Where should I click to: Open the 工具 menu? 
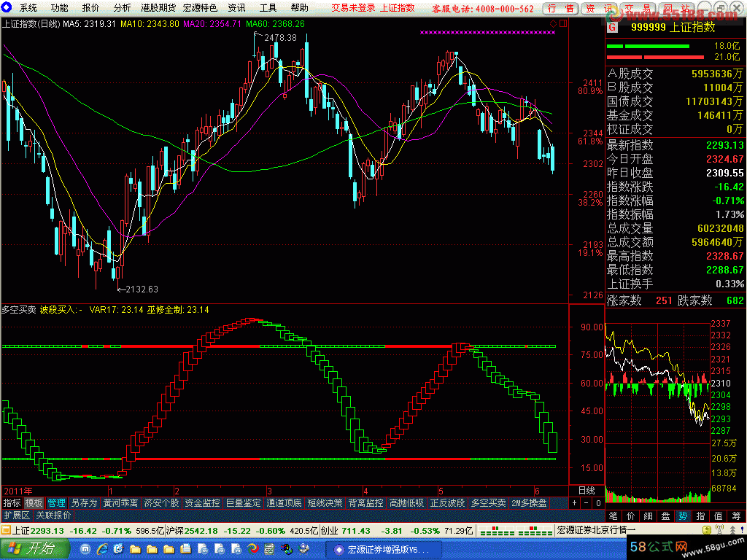point(268,7)
